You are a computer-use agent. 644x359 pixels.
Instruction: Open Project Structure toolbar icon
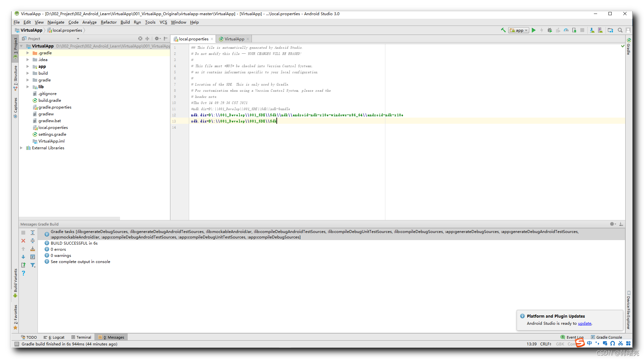(x=610, y=30)
